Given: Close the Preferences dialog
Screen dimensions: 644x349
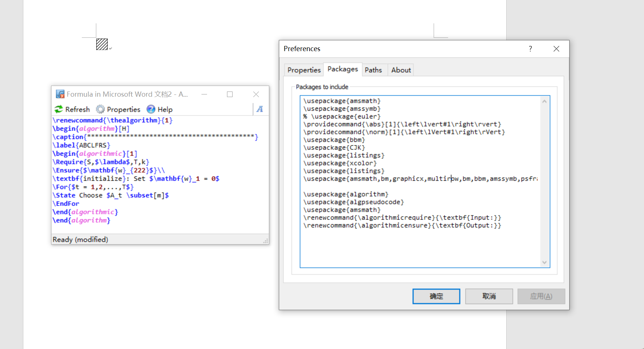Looking at the screenshot, I should click(x=556, y=49).
